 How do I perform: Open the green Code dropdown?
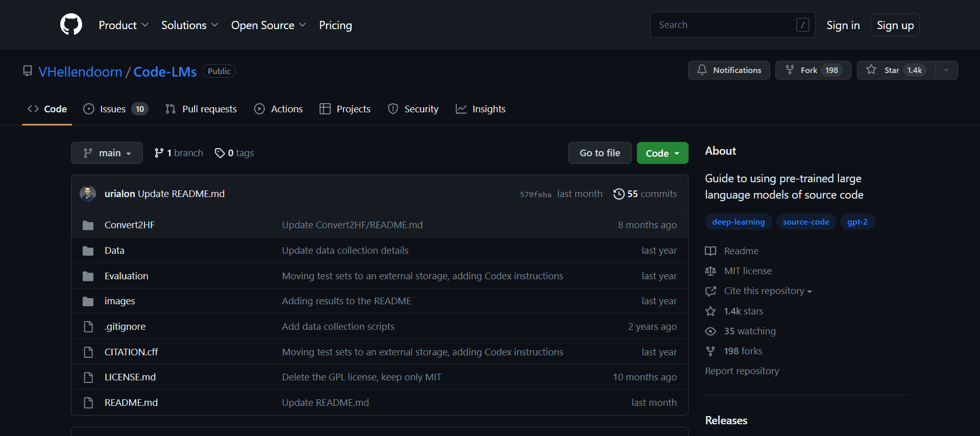[x=663, y=153]
